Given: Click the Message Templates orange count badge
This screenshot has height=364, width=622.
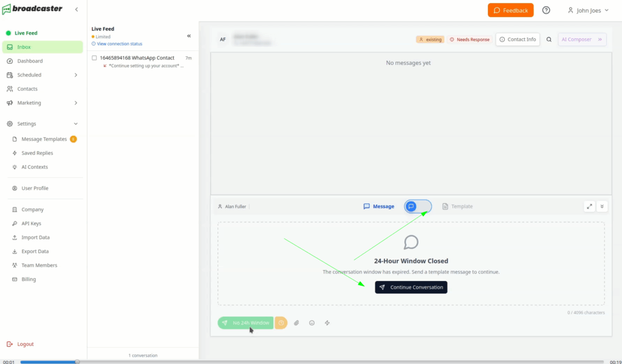Looking at the screenshot, I should (x=73, y=139).
